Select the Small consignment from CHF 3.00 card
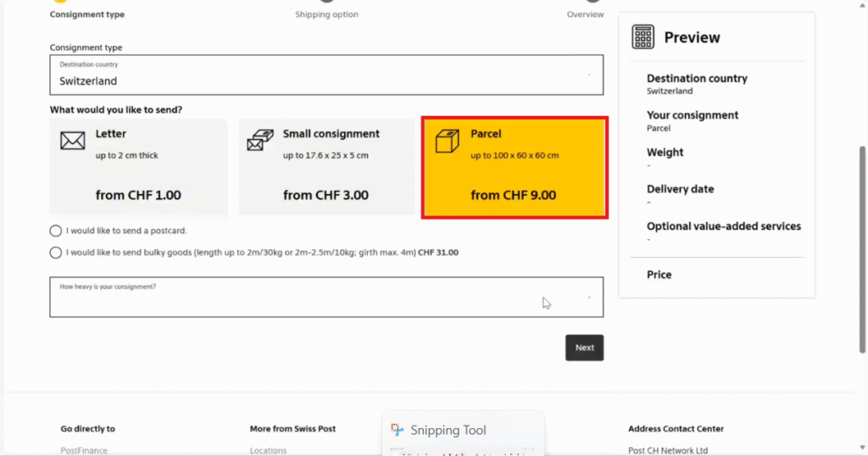This screenshot has width=868, height=456. tap(325, 166)
